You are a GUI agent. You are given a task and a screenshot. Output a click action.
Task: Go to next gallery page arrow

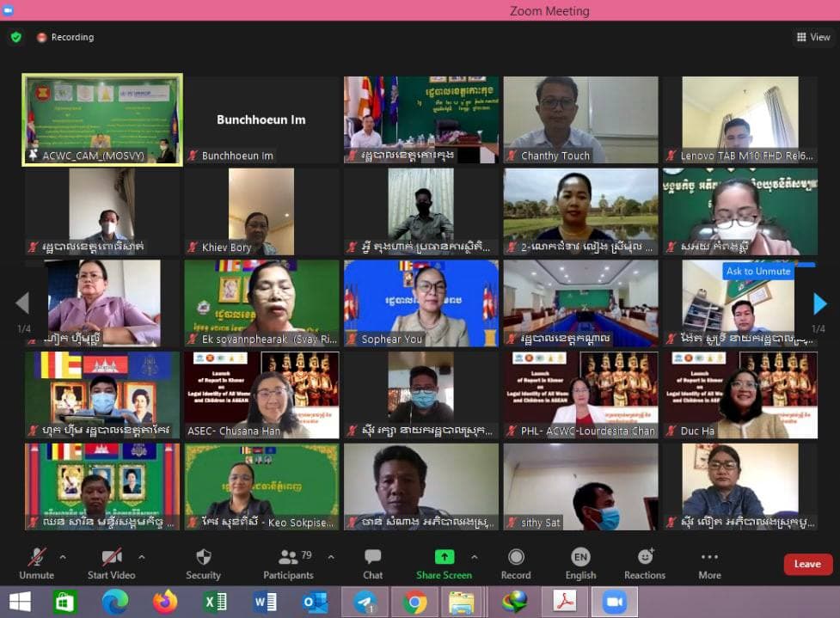tap(819, 303)
